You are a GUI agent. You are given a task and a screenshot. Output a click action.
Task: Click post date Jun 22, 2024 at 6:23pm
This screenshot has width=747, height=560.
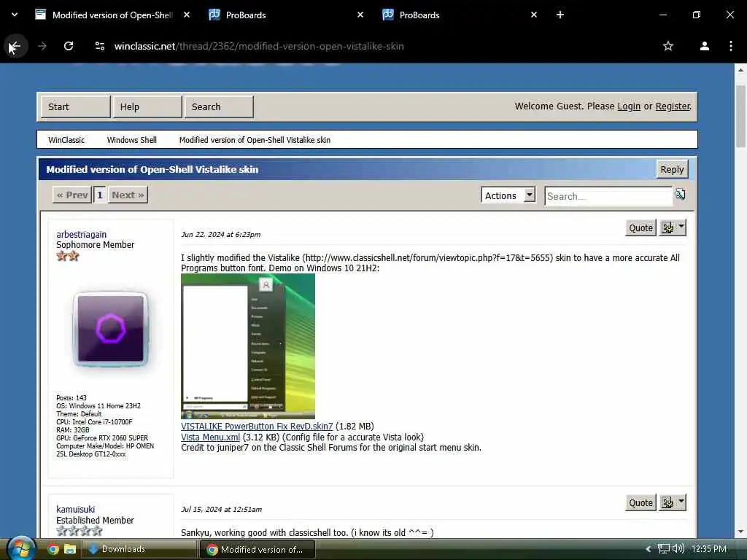pyautogui.click(x=220, y=234)
